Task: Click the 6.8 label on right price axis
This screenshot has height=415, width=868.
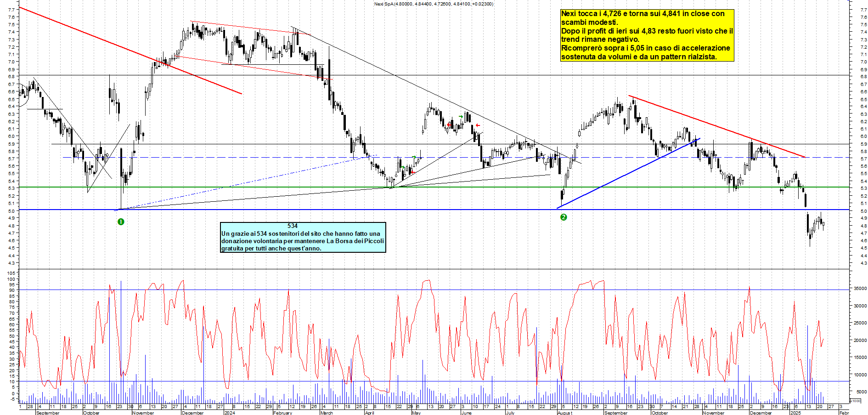Action: click(x=864, y=77)
